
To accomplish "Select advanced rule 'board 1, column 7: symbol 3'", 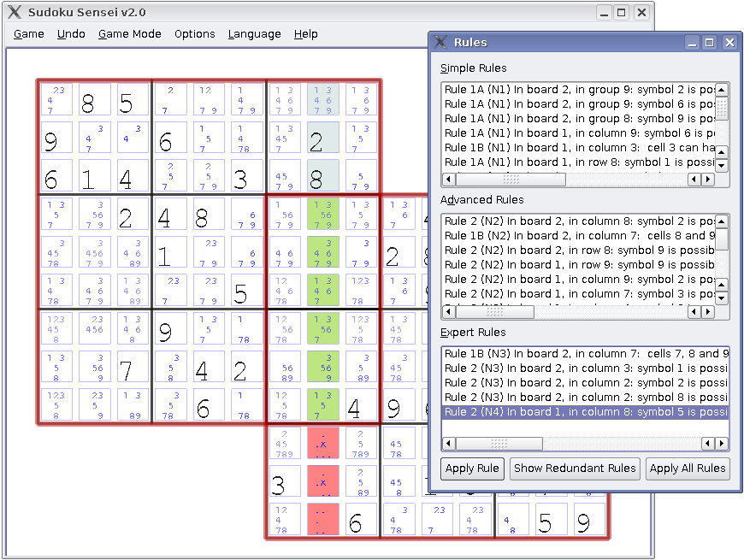I will coord(578,294).
